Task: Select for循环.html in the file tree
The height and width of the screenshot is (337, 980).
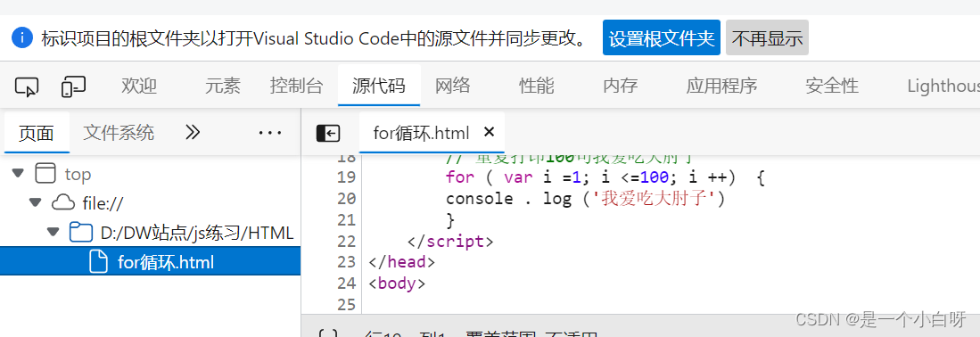Action: pyautogui.click(x=150, y=261)
